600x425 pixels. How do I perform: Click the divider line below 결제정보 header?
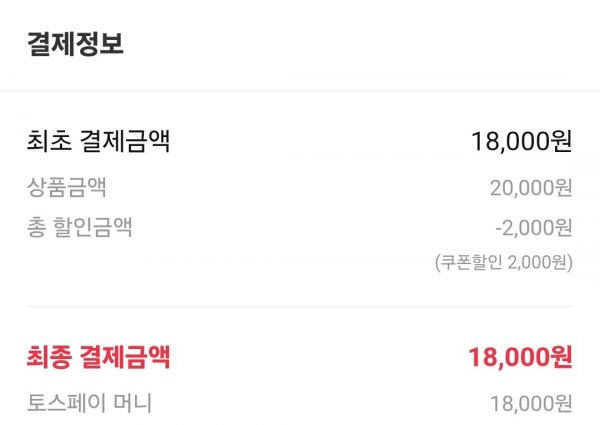pos(300,91)
